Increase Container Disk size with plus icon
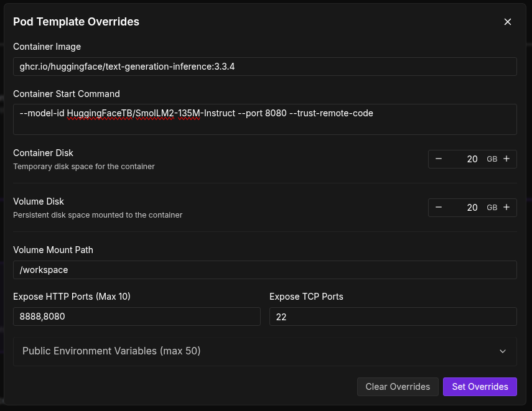This screenshot has width=532, height=411. click(x=506, y=159)
